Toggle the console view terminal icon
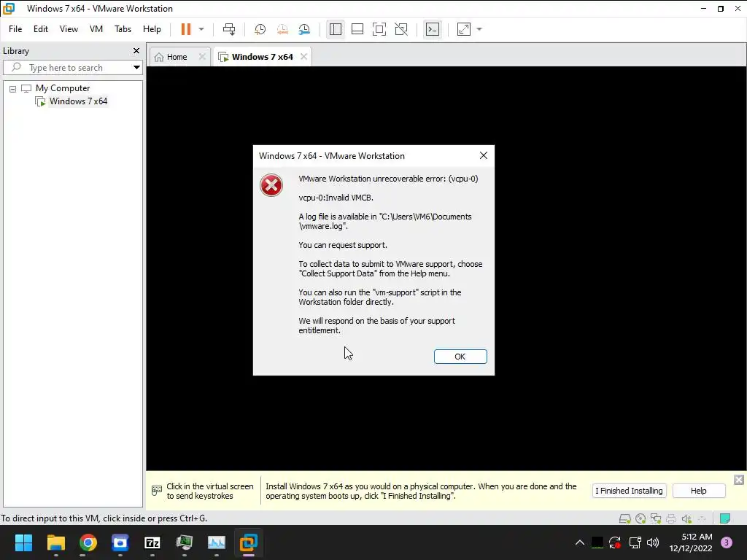 click(433, 29)
